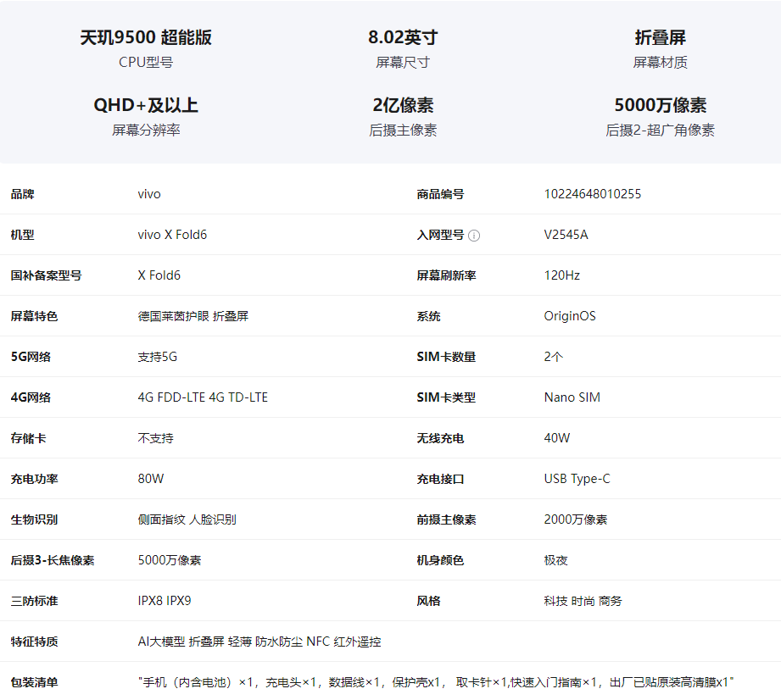
Task: Click the 8.02英寸 screen size highlight
Action: coord(403,49)
